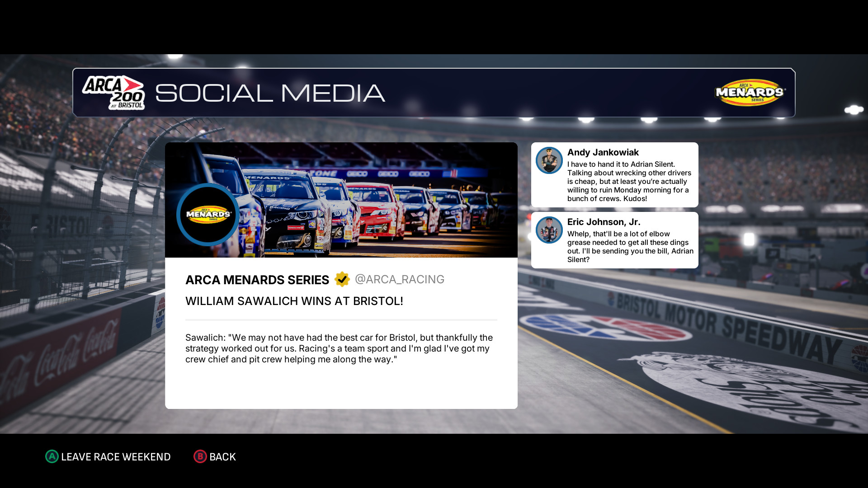This screenshot has width=868, height=488.
Task: Click Andy Jankowiak's comment text
Action: (628, 181)
